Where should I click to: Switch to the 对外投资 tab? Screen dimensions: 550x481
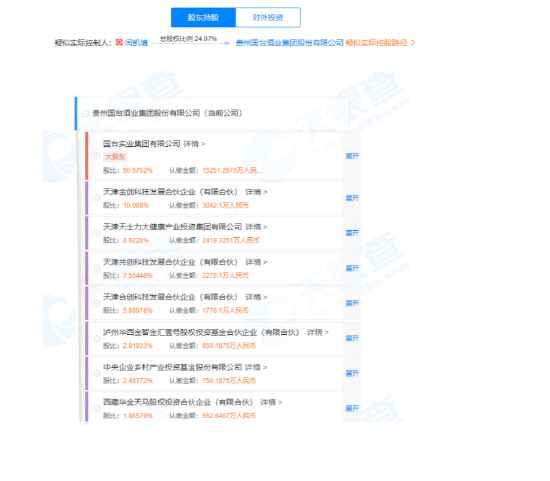[x=268, y=17]
